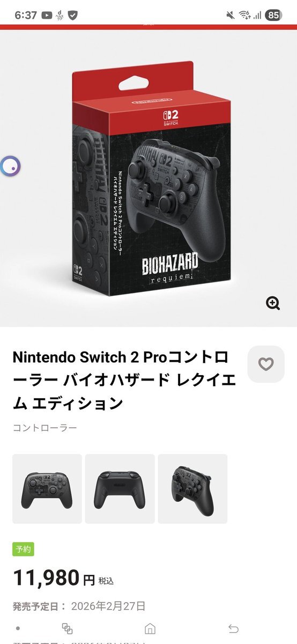Select the front view controller thumbnail
Viewport: 297px width, 644px height.
click(47, 489)
